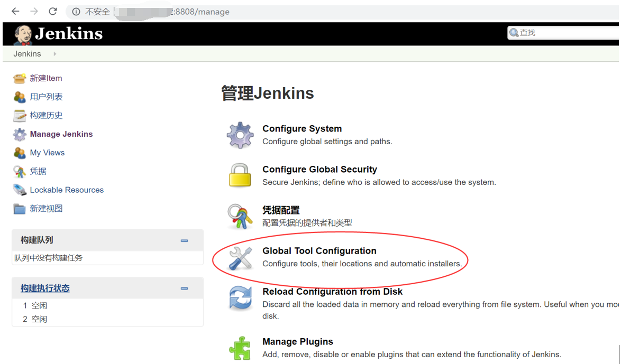The width and height of the screenshot is (621, 364).
Task: Reload the page with refresh icon
Action: pyautogui.click(x=53, y=12)
